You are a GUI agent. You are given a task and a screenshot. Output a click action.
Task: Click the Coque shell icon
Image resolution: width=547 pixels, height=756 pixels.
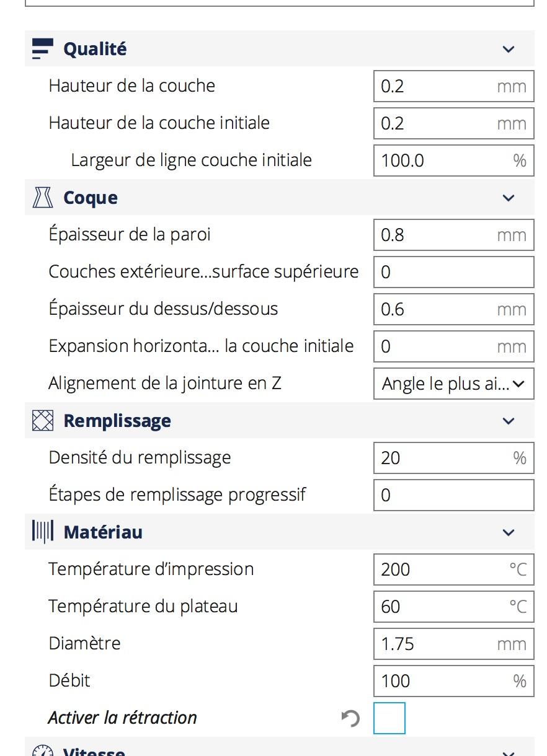click(x=43, y=198)
